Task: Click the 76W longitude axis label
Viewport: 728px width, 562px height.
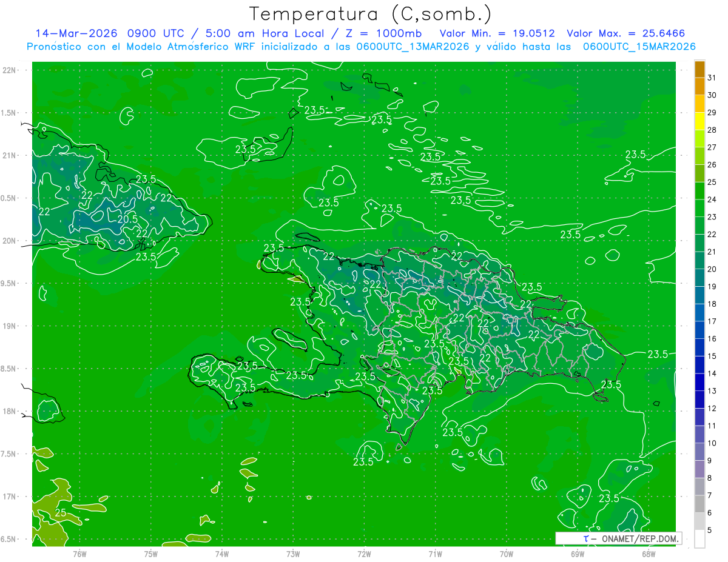Action: tap(79, 554)
